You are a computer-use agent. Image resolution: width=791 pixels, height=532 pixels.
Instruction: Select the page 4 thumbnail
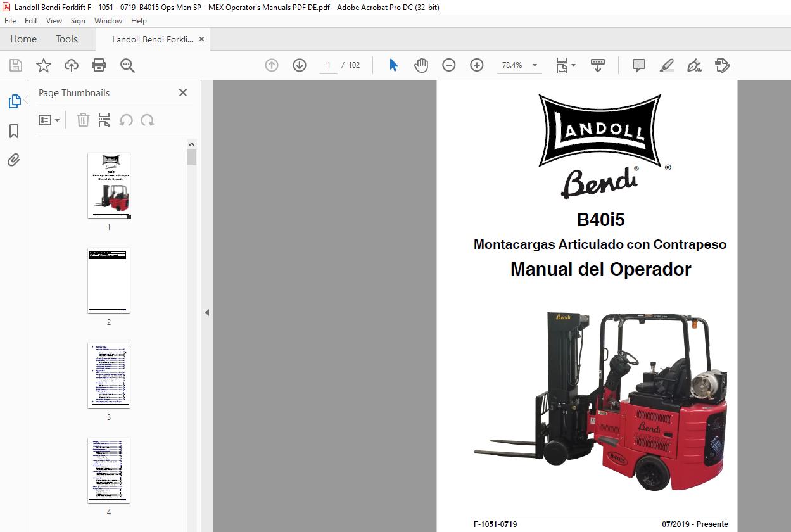(x=109, y=471)
